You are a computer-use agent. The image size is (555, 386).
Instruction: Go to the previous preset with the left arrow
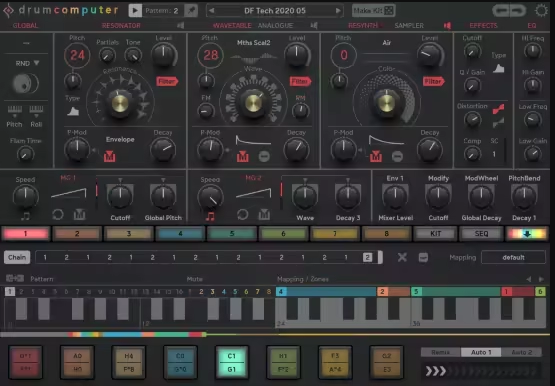pos(211,11)
